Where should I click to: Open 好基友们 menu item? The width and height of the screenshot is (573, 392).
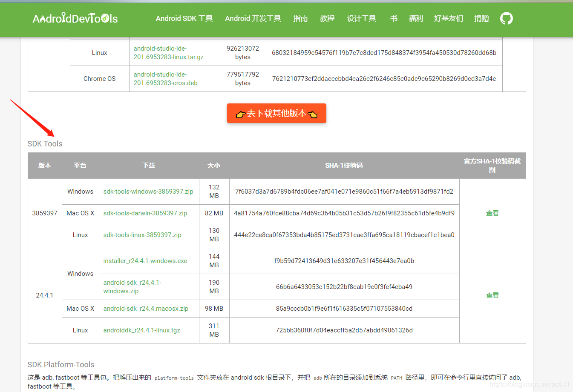coord(449,18)
